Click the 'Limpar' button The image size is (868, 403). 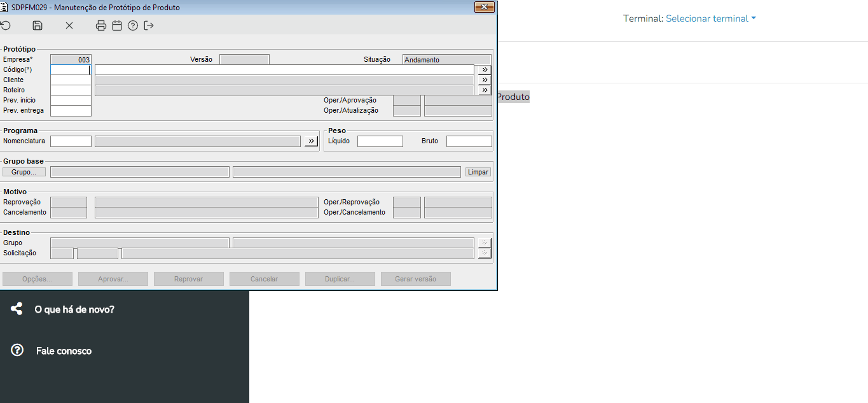click(x=478, y=172)
